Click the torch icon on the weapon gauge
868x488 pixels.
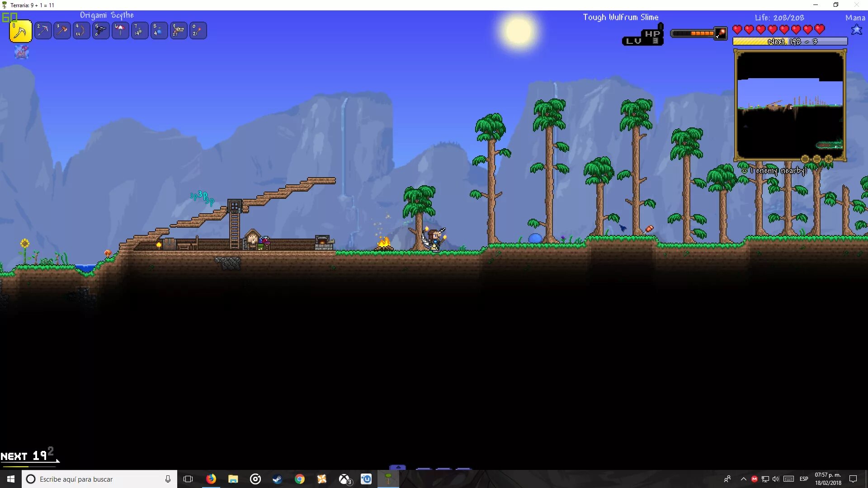[x=721, y=33]
